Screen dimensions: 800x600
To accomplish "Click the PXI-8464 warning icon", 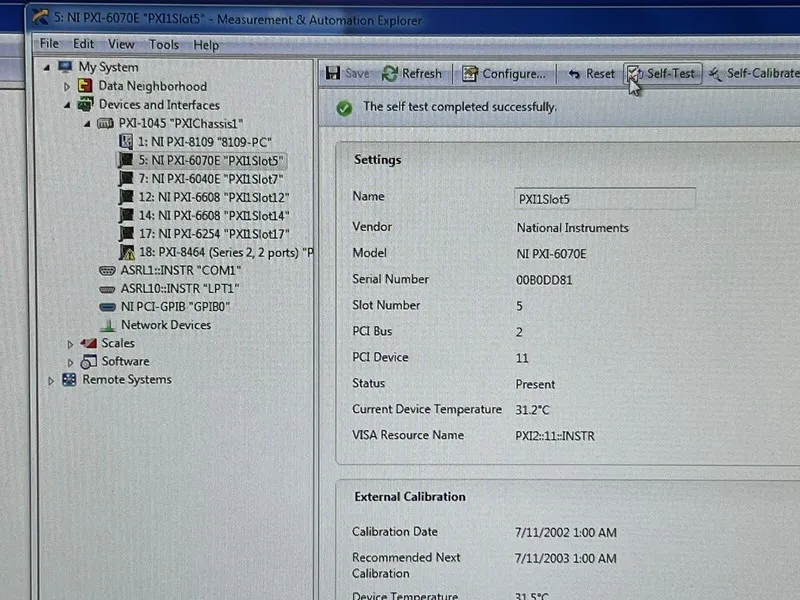I will 127,252.
